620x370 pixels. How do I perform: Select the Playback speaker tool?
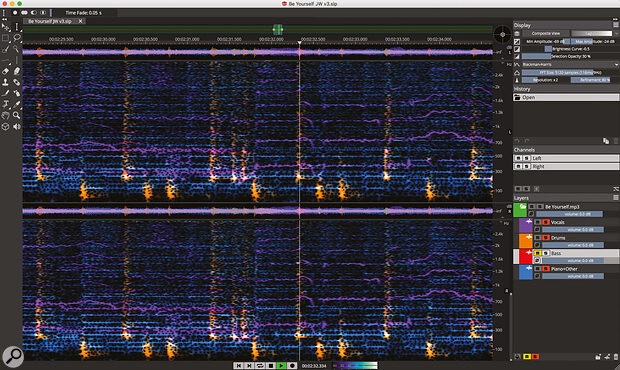point(17,126)
